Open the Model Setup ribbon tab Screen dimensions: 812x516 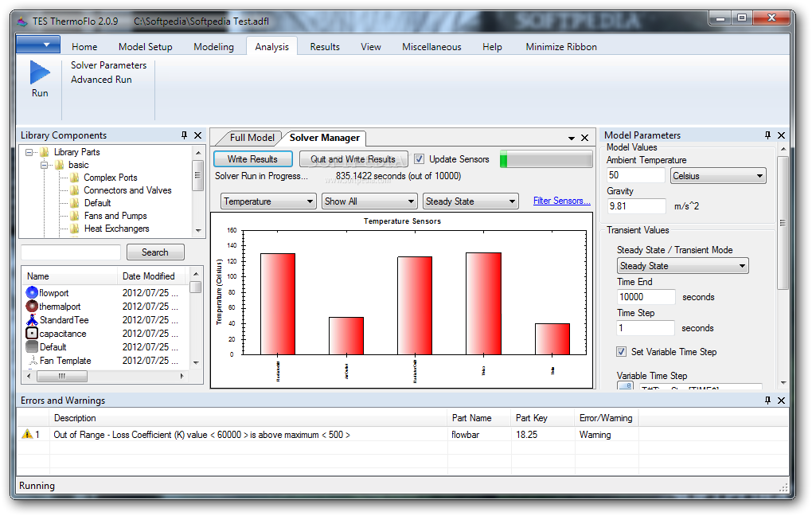tap(146, 47)
